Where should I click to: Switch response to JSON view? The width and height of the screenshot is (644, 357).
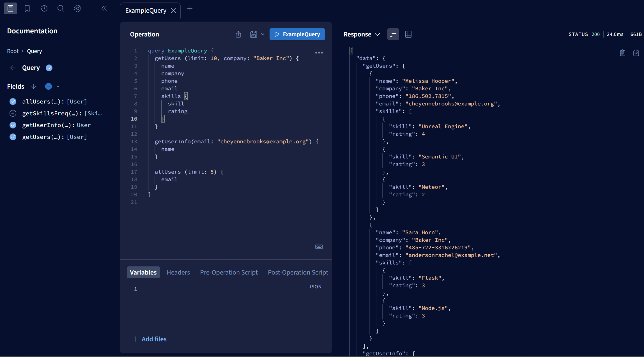point(393,34)
